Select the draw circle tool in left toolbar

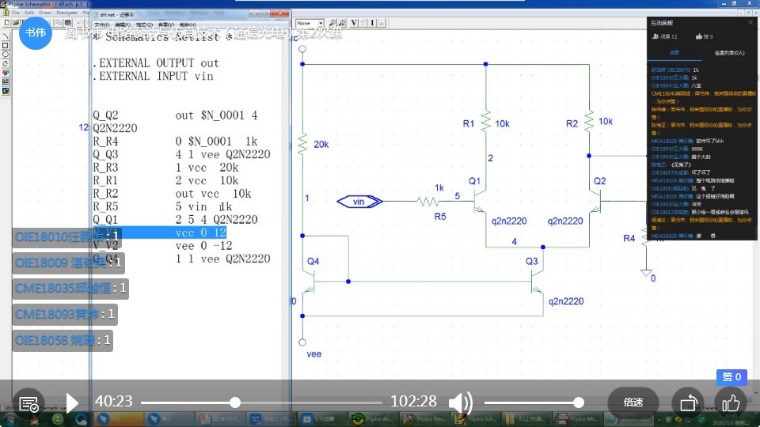pyautogui.click(x=5, y=55)
